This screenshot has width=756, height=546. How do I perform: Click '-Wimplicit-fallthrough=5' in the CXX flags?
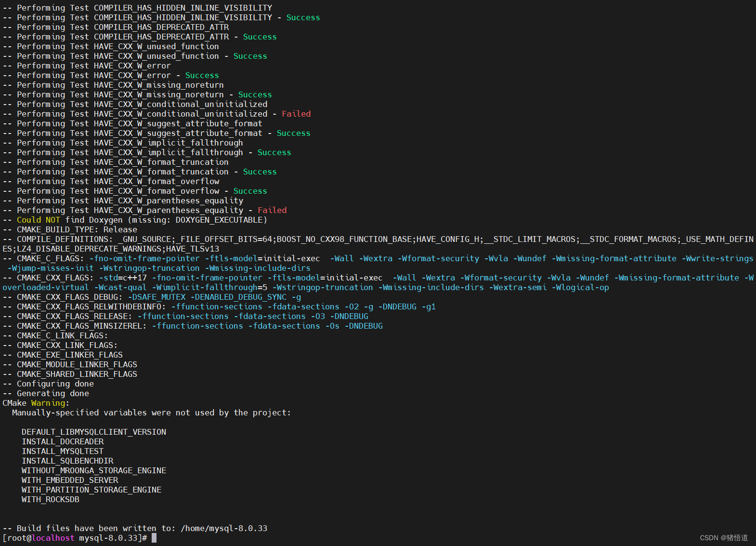209,287
